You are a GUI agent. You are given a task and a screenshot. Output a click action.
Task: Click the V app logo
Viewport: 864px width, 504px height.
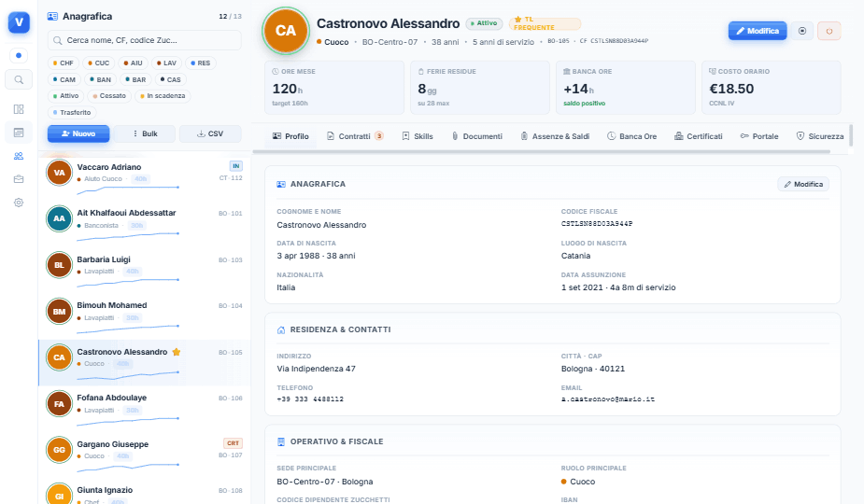(x=19, y=22)
